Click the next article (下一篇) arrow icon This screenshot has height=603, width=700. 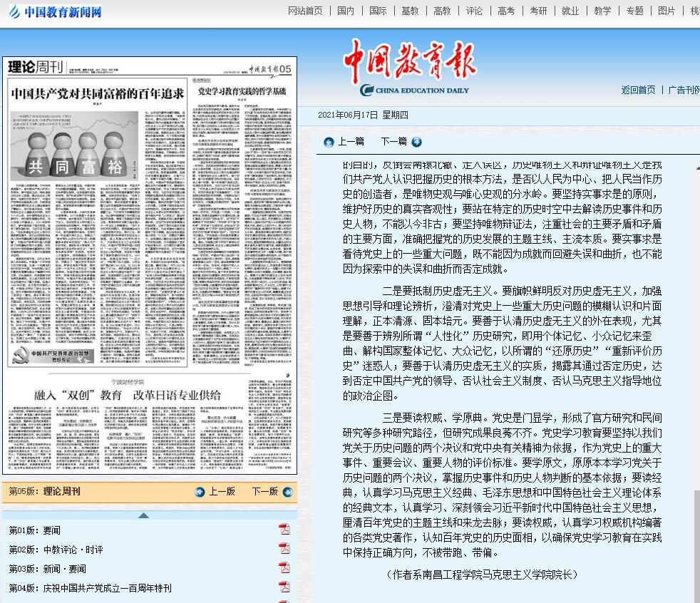(x=416, y=142)
